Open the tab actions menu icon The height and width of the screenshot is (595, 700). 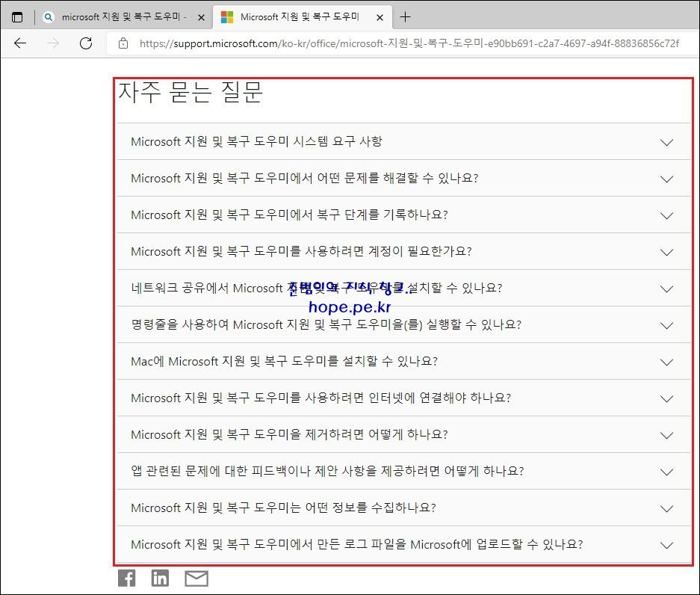tap(17, 17)
